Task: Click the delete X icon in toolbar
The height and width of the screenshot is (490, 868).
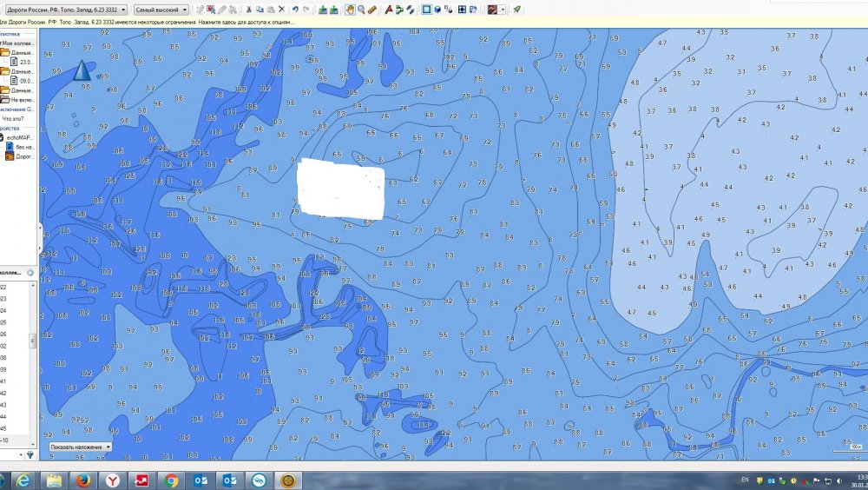Action: pos(281,10)
